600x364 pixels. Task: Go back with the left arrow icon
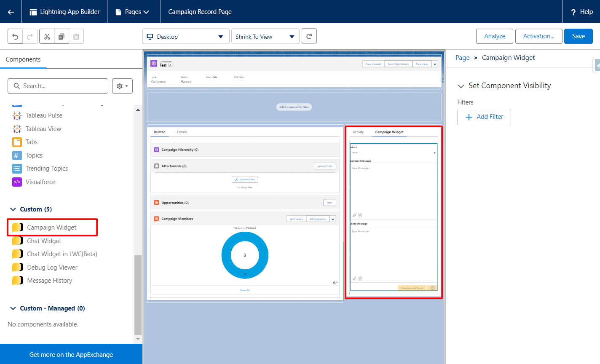coord(11,12)
